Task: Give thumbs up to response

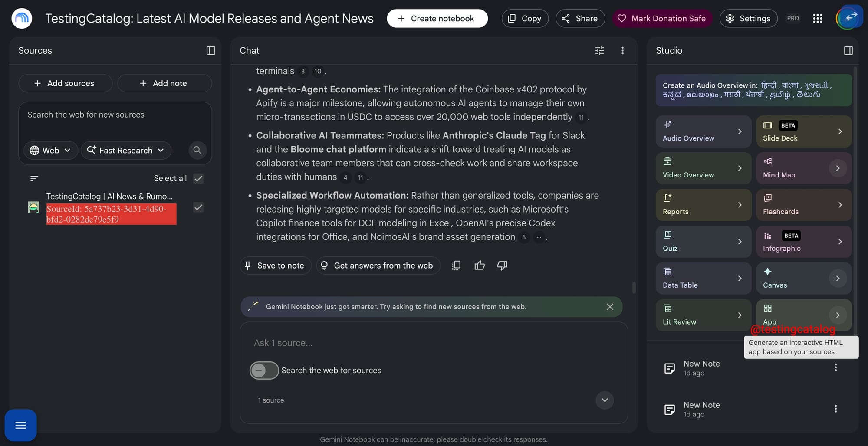Action: [479, 266]
